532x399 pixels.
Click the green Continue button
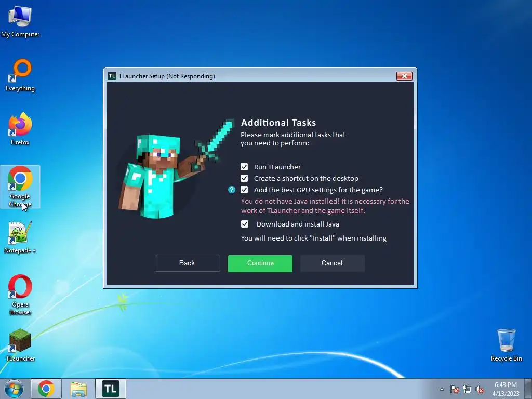[x=260, y=263]
